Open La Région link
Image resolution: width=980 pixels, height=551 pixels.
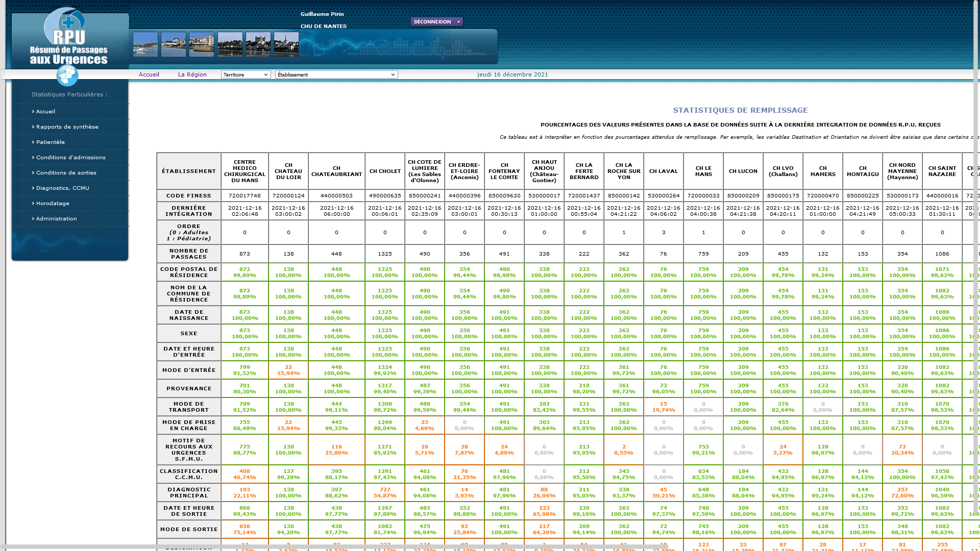tap(192, 74)
